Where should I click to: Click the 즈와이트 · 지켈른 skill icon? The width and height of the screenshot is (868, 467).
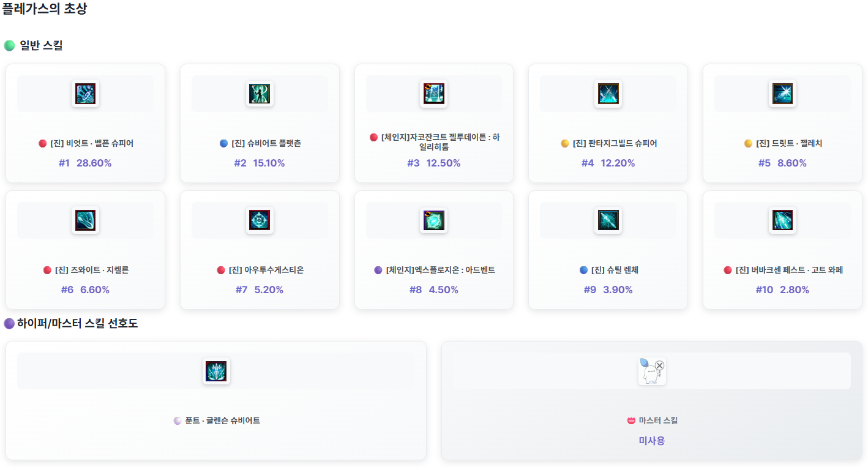(85, 220)
